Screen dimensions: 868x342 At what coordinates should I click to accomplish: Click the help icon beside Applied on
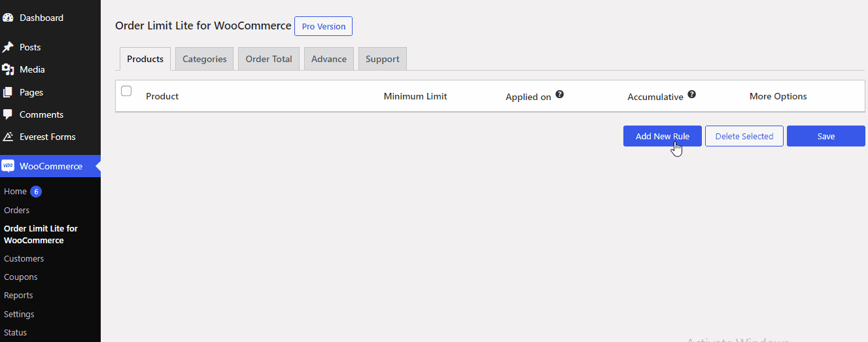[559, 94]
